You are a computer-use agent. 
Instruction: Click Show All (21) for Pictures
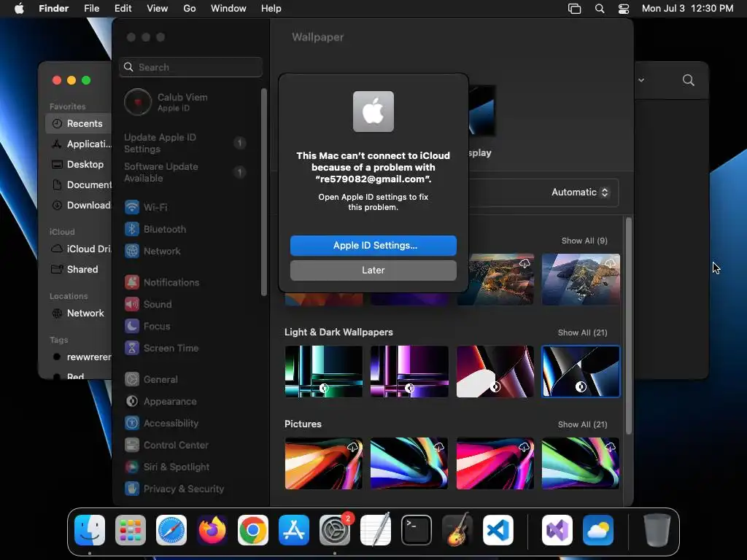pos(582,425)
